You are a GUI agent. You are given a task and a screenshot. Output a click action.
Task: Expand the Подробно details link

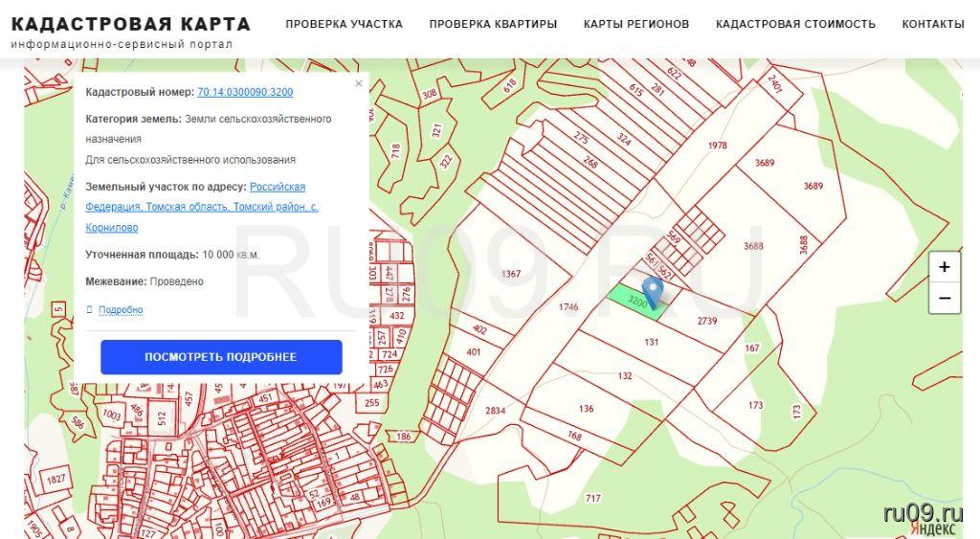pyautogui.click(x=121, y=309)
